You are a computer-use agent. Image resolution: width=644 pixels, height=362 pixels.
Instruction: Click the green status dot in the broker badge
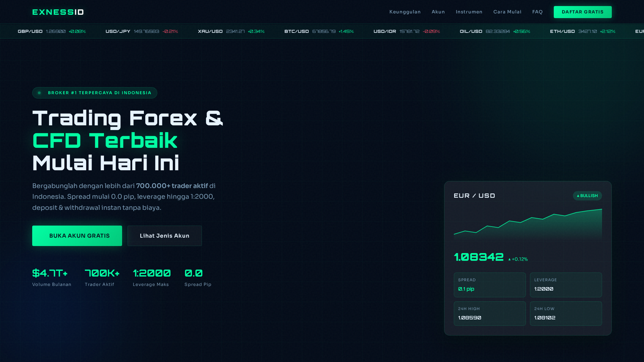(40, 93)
